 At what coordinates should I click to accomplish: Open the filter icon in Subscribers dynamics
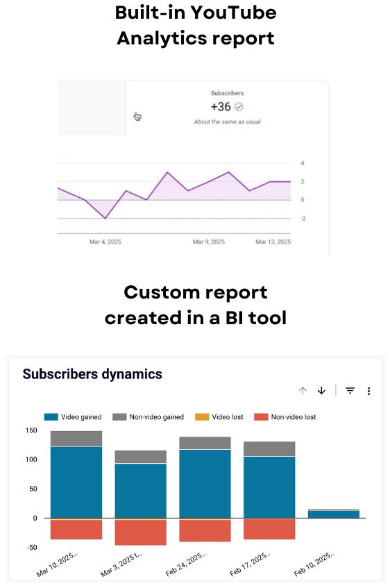350,391
